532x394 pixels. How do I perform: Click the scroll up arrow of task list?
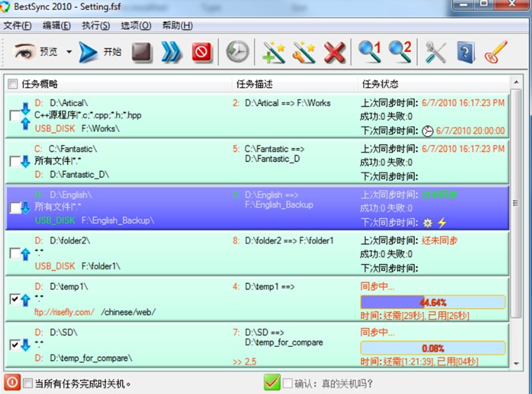coord(516,82)
